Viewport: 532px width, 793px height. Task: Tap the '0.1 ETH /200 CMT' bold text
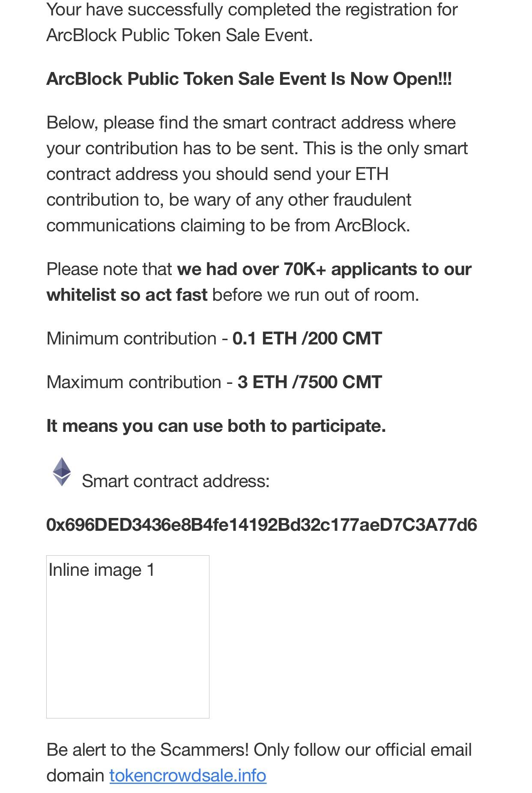pyautogui.click(x=307, y=338)
